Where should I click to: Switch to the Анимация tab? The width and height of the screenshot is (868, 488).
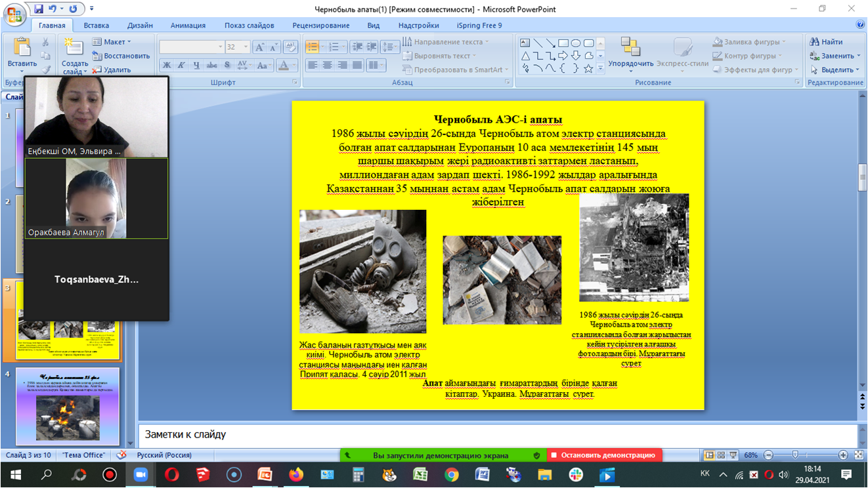188,26
